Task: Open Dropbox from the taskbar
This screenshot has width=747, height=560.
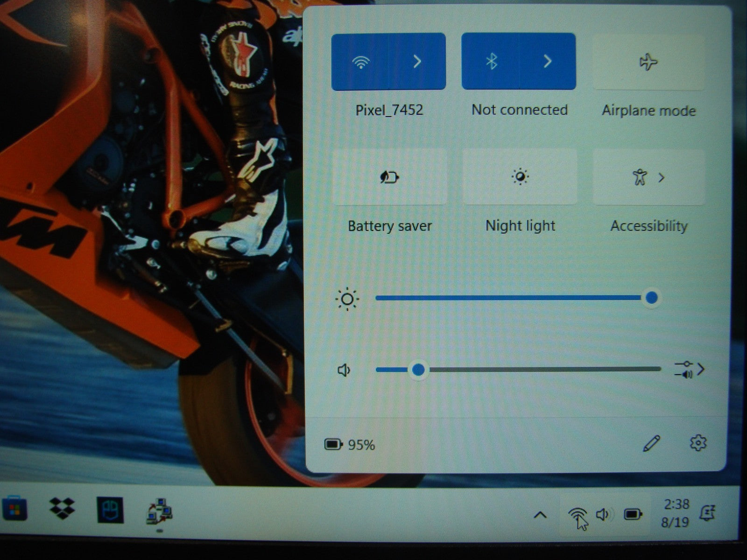Action: tap(62, 509)
